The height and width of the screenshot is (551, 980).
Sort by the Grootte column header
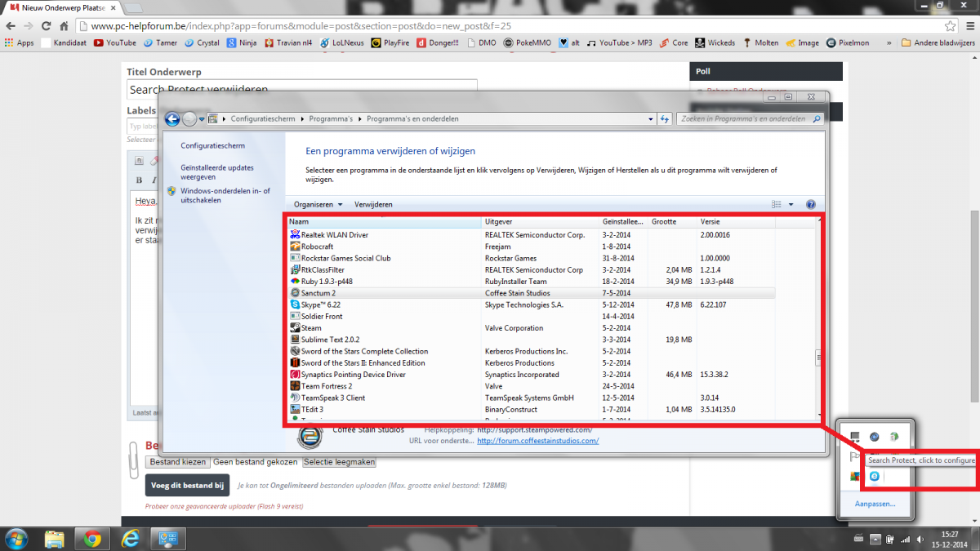(x=672, y=222)
